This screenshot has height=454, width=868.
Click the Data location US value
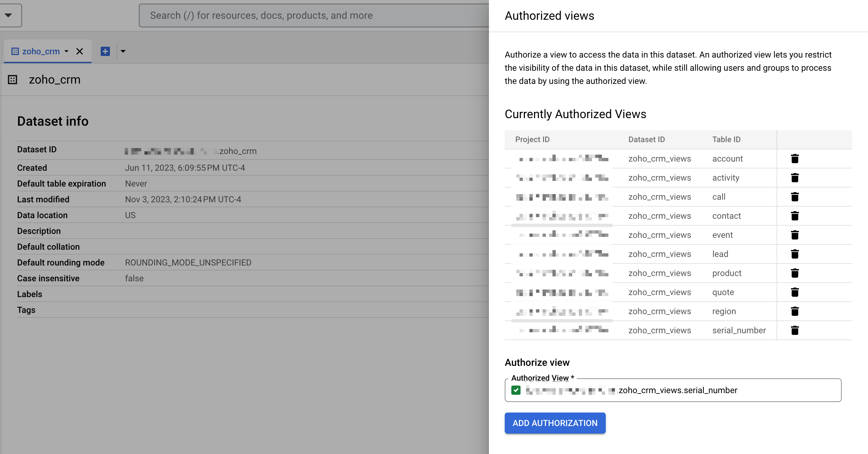[130, 215]
